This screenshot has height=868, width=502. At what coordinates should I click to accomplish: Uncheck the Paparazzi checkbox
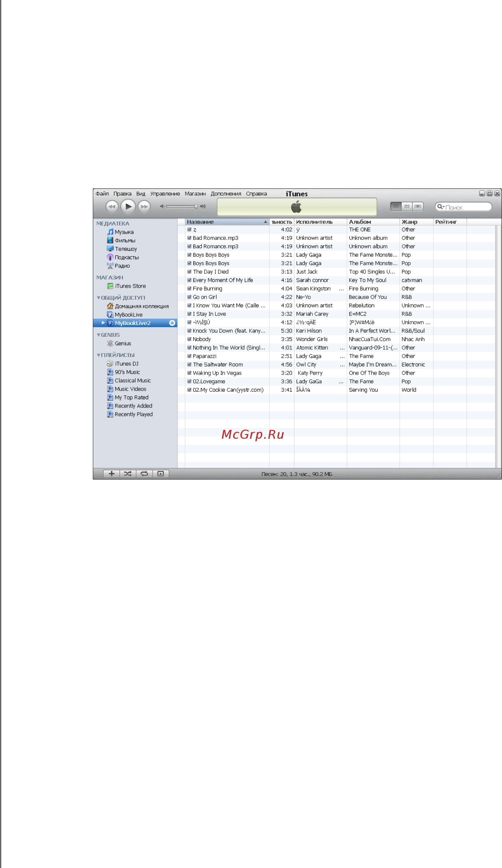coord(189,356)
